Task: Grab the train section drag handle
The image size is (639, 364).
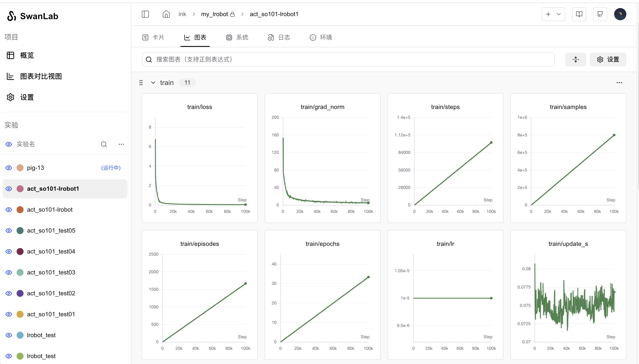Action: pyautogui.click(x=141, y=83)
